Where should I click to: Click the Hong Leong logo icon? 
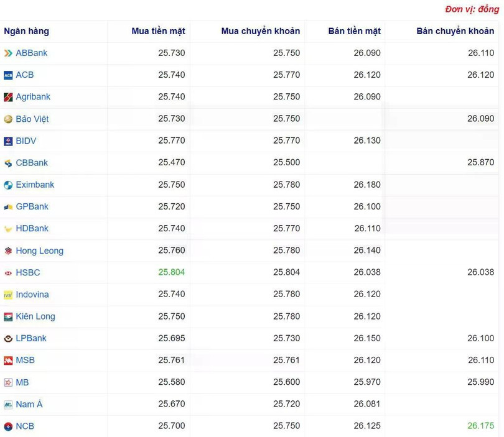(x=8, y=251)
